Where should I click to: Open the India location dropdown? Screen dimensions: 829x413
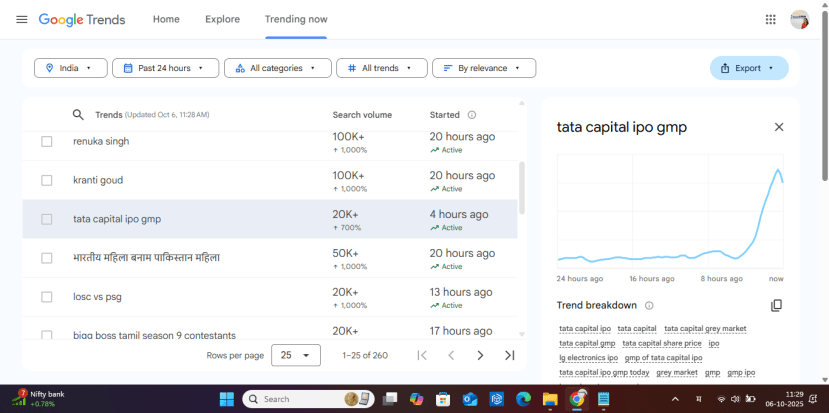[x=70, y=68]
